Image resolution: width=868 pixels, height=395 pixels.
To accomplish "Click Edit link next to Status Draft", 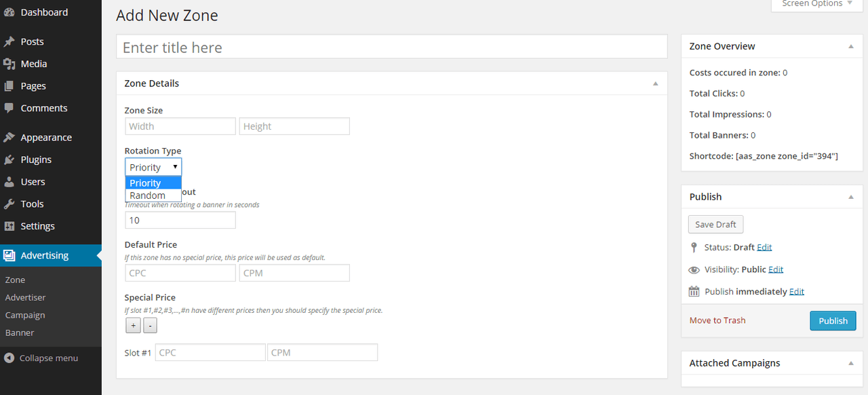I will click(x=764, y=247).
